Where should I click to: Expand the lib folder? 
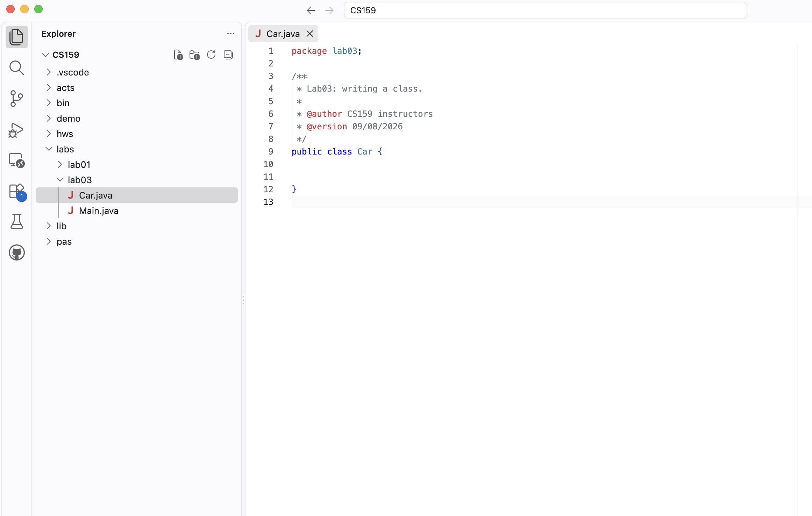tap(49, 226)
